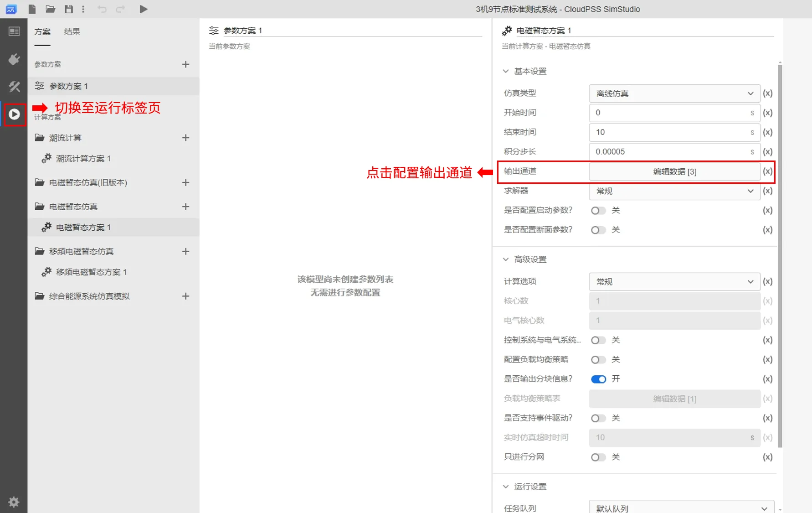This screenshot has width=812, height=513.
Task: Select 参数方案 1 in the list
Action: [114, 86]
